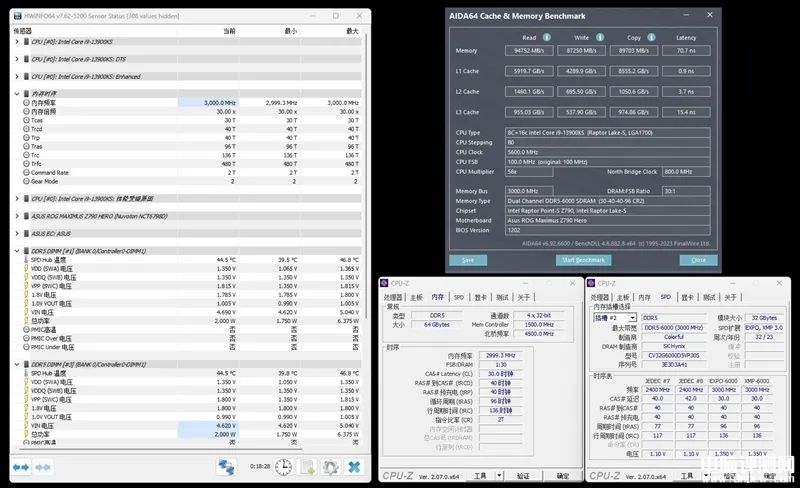Click the CPU-Z logo in the SPD window title
Screen dimensions: 800x488
pos(591,283)
